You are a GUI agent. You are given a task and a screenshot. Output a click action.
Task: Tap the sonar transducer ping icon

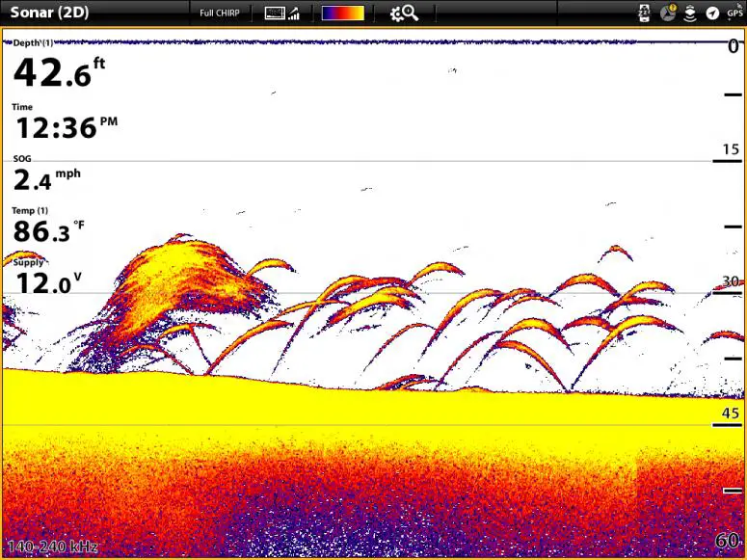coord(690,13)
